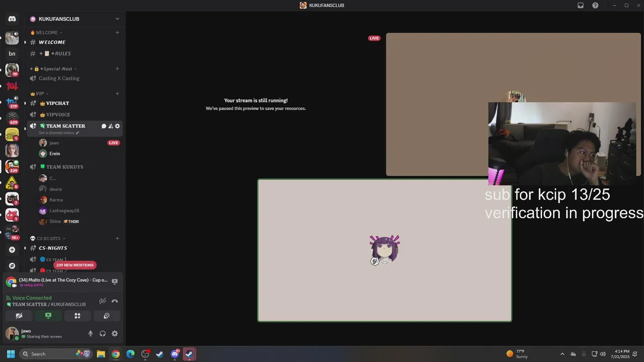Open the 'bn' server in sidebar
644x362 pixels.
click(x=12, y=54)
